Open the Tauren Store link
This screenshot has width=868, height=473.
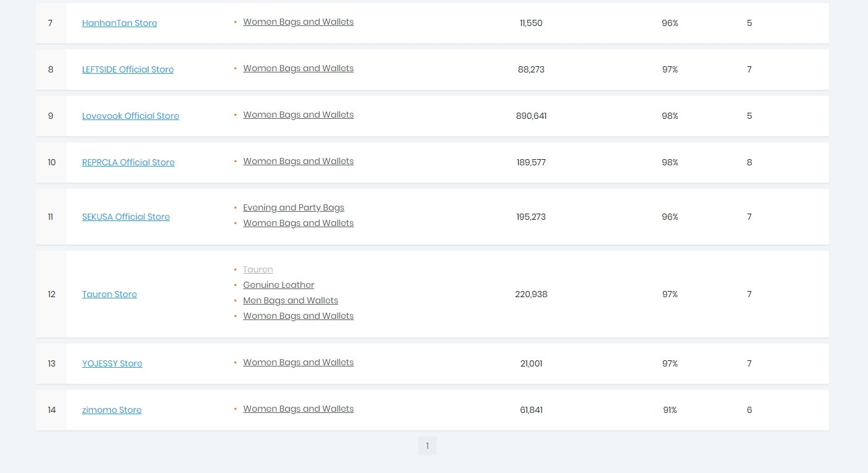click(109, 294)
